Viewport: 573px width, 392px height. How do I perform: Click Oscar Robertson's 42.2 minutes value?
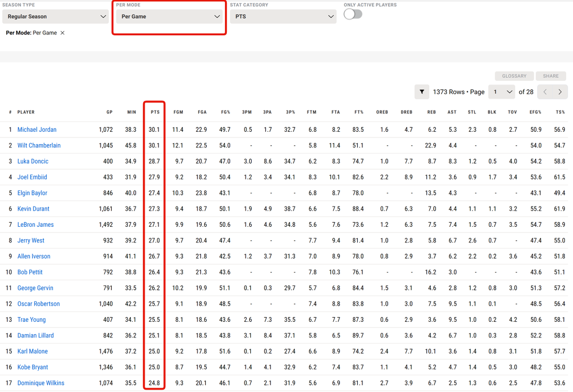131,304
